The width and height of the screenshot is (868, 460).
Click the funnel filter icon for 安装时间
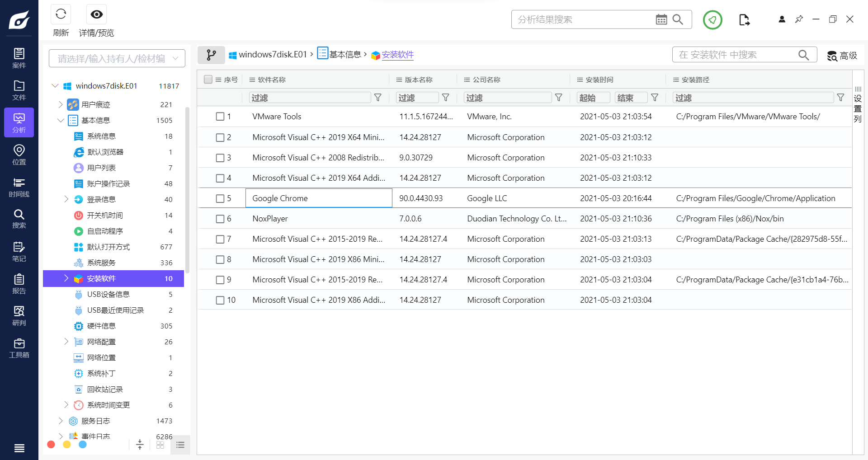click(x=655, y=98)
